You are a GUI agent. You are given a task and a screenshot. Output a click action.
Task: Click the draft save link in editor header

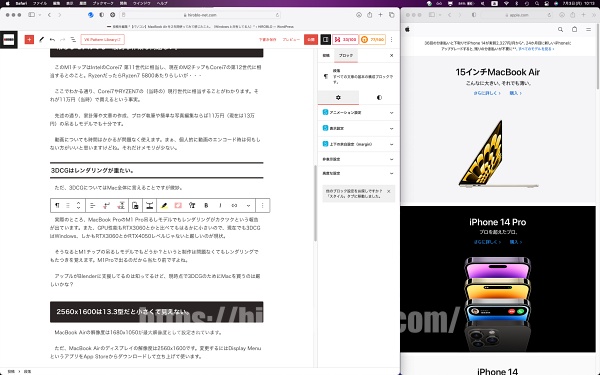267,39
